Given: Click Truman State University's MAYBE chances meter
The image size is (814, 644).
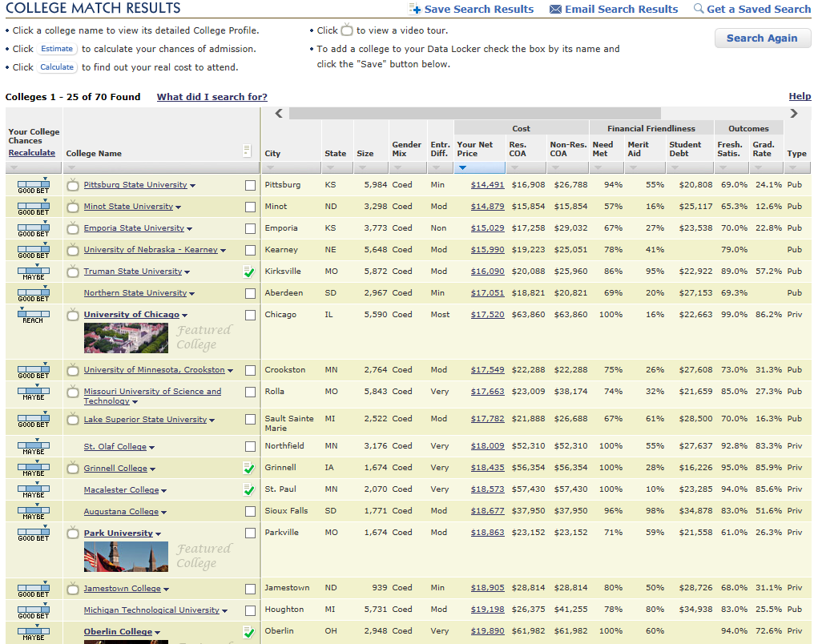Looking at the screenshot, I should pos(34,272).
